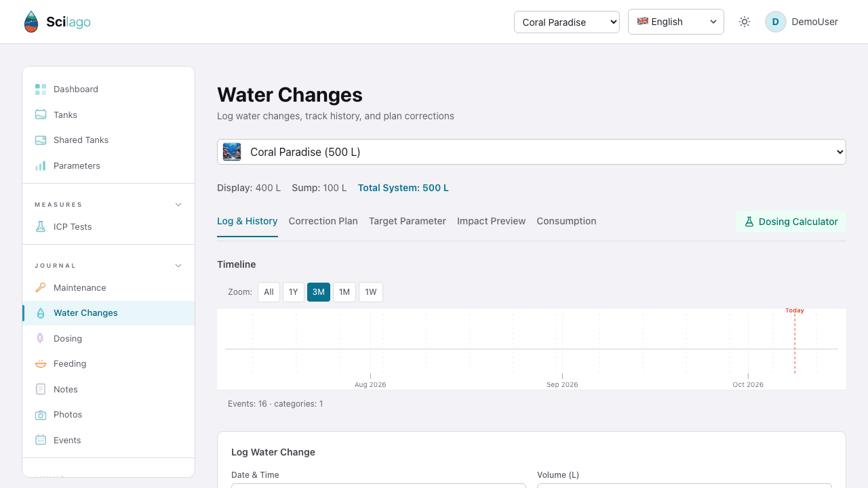
Task: Click the Dashboard grid icon
Action: pyautogui.click(x=41, y=89)
